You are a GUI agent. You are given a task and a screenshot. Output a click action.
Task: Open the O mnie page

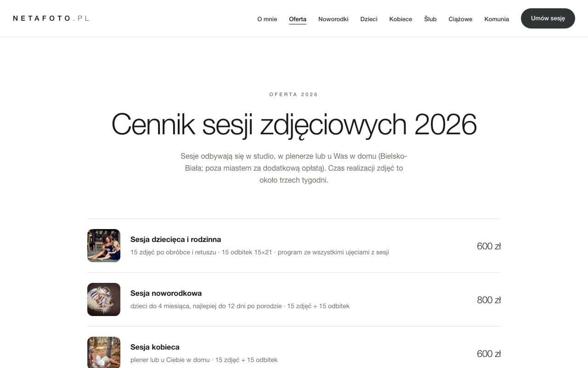267,19
